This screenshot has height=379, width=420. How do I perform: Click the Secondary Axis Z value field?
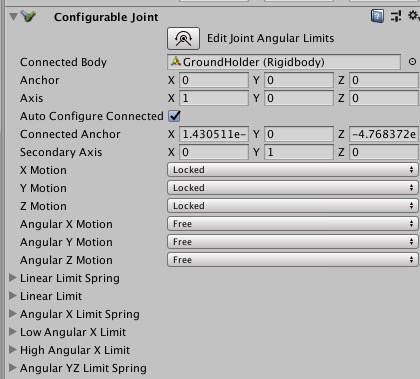click(x=384, y=152)
